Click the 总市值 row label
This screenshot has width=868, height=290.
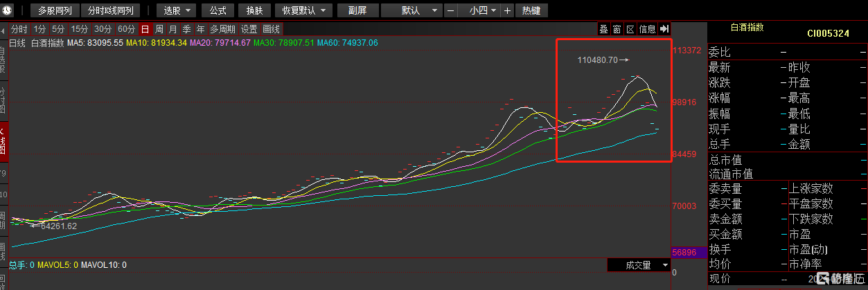click(725, 160)
